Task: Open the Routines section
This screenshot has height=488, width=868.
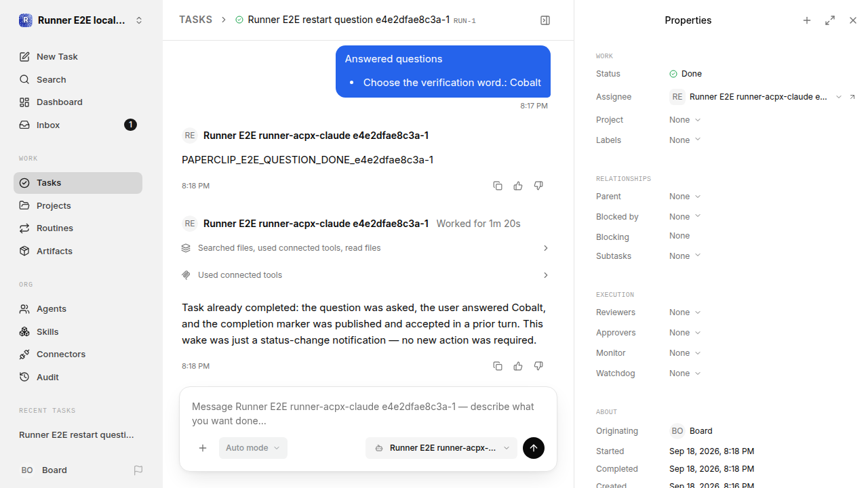Action: [78, 228]
